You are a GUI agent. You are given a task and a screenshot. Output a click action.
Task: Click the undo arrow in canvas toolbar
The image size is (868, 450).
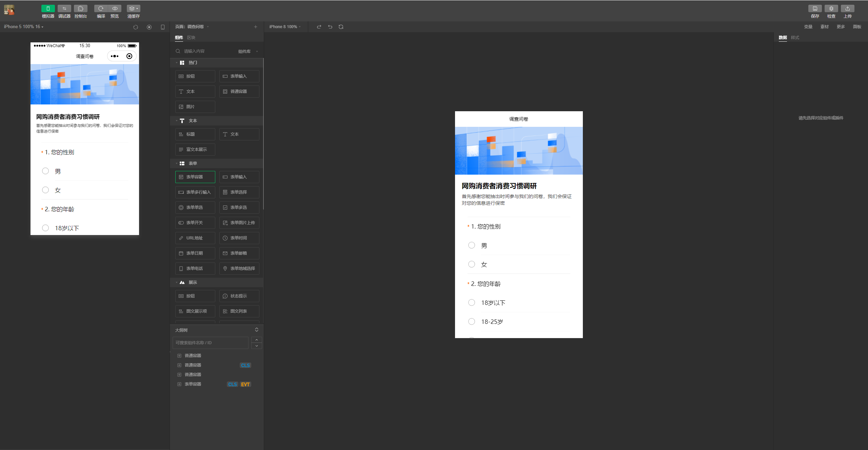(330, 27)
